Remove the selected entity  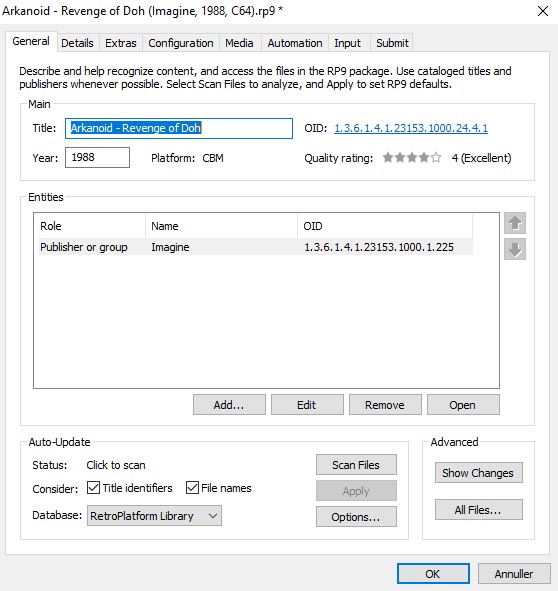pos(385,405)
